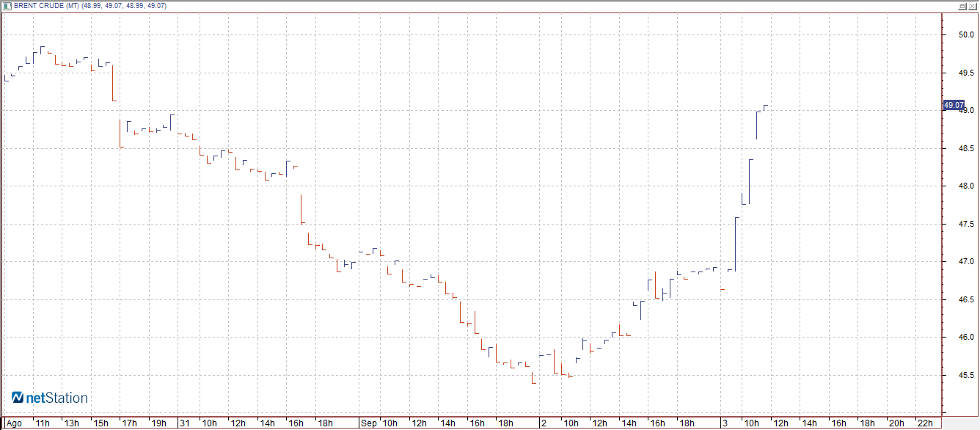980x430 pixels.
Task: Click the 15h time axis label
Action: click(100, 423)
